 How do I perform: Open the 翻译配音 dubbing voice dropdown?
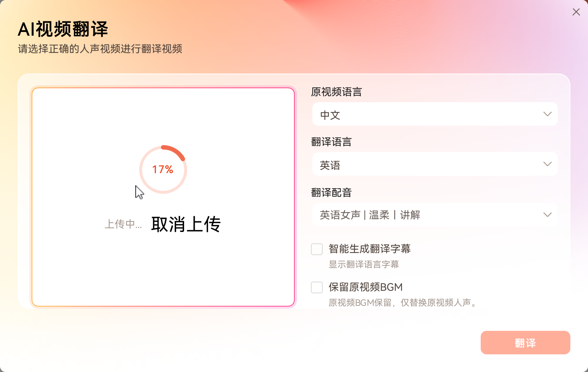coord(435,214)
